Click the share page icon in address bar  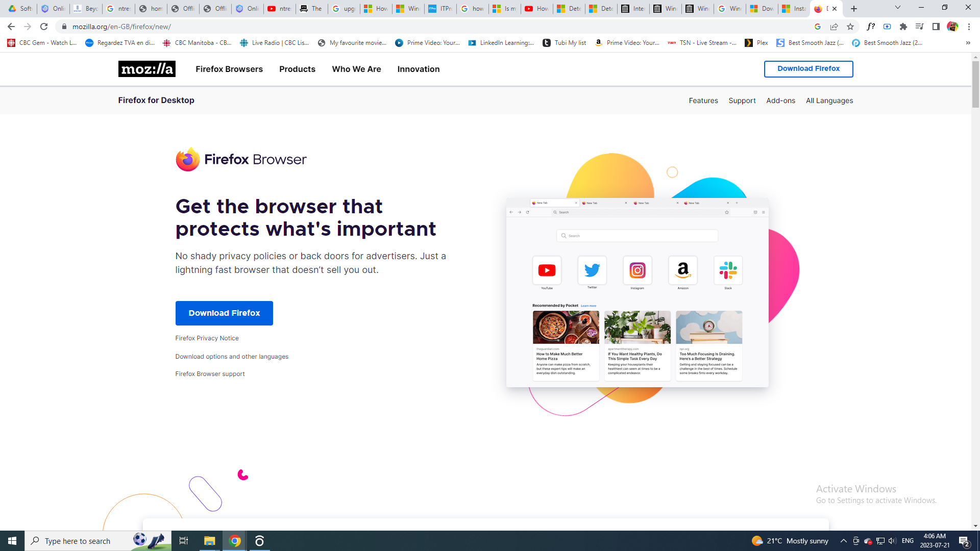pyautogui.click(x=834, y=27)
